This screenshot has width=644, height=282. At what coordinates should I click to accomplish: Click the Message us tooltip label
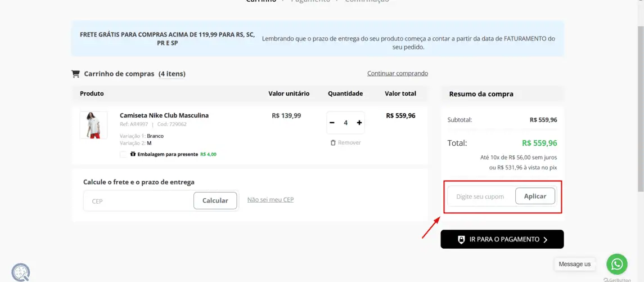pos(575,265)
